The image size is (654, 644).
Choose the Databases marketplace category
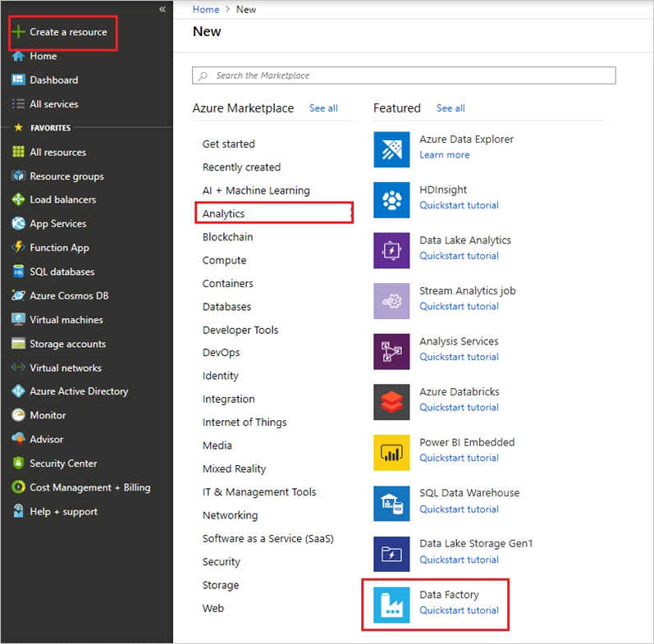pos(226,307)
